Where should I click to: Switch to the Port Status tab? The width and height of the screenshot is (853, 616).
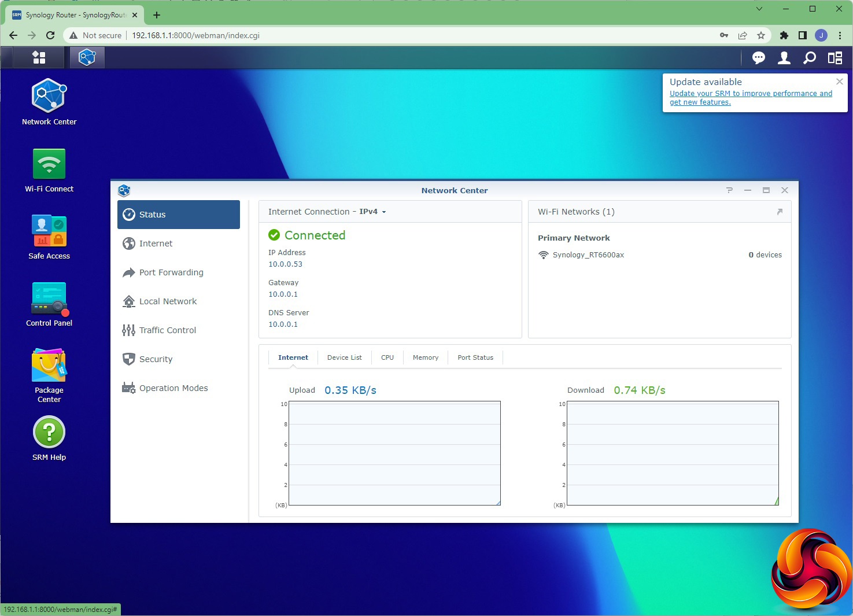coord(475,357)
